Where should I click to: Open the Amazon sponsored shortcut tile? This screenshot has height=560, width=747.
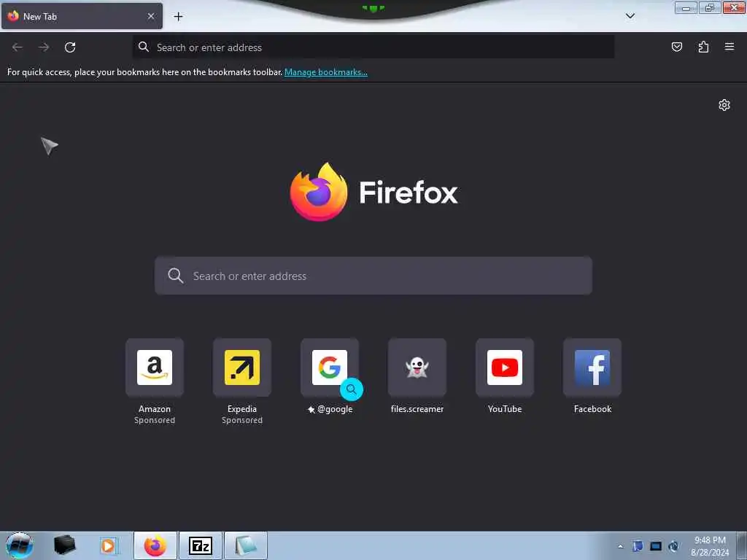coord(155,367)
